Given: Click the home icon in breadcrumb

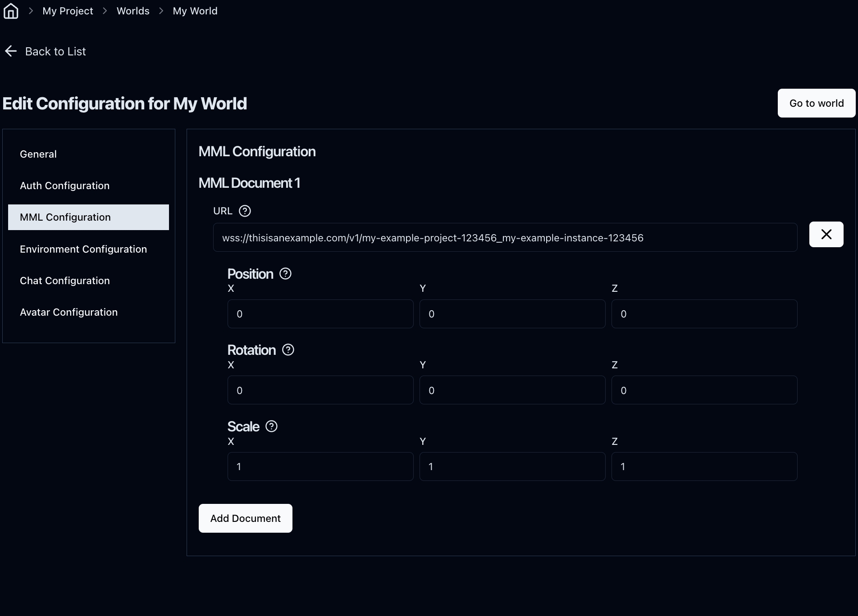Looking at the screenshot, I should pyautogui.click(x=11, y=11).
